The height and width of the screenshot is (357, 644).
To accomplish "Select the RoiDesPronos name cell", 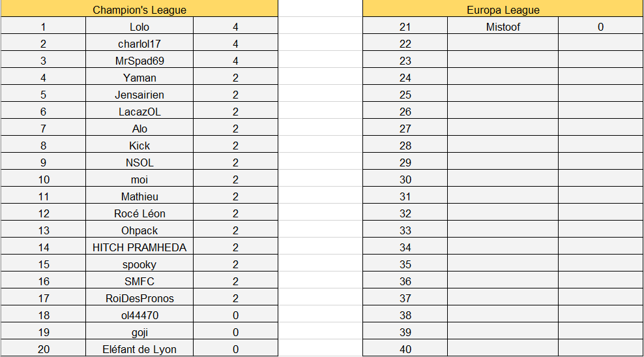I will pyautogui.click(x=139, y=298).
